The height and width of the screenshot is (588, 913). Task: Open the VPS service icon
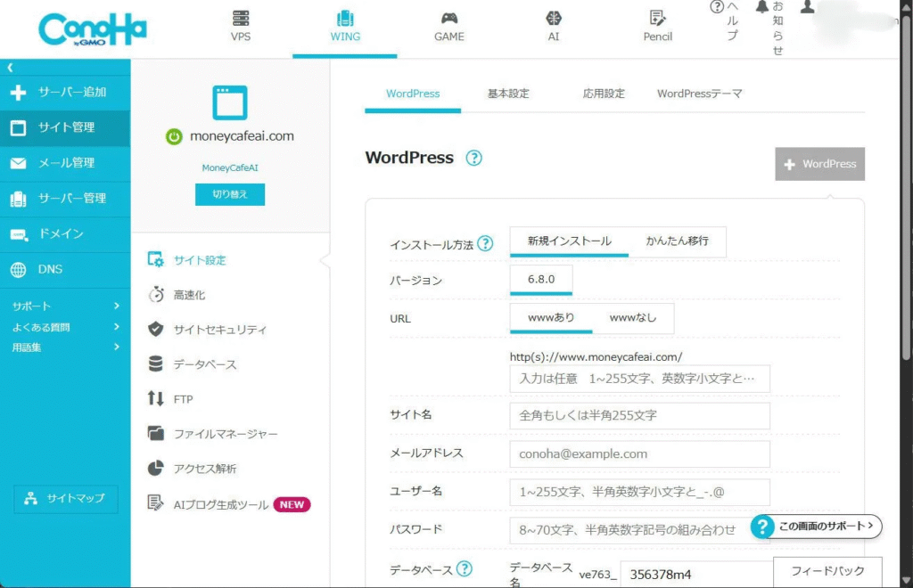click(241, 19)
